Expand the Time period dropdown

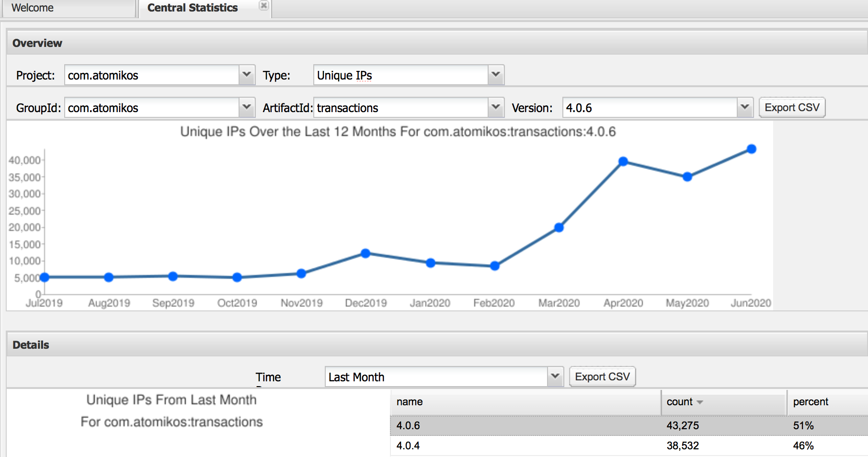point(555,377)
